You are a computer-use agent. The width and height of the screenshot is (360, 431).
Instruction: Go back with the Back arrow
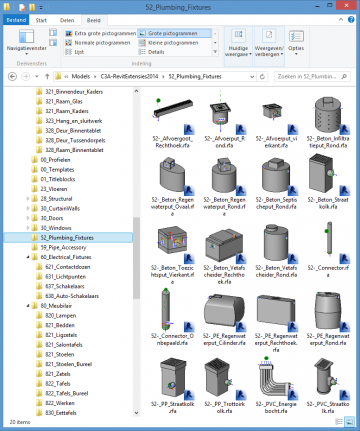[12, 77]
